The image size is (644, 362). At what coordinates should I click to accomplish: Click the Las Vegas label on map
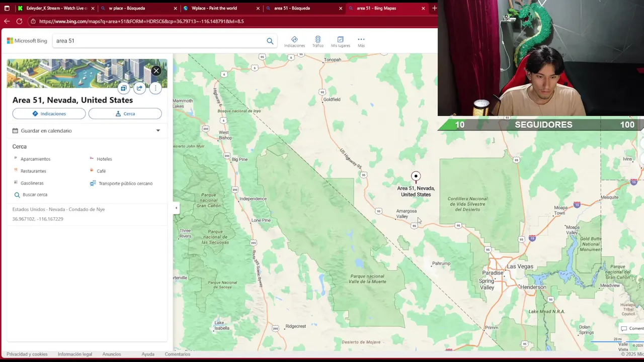pyautogui.click(x=520, y=266)
